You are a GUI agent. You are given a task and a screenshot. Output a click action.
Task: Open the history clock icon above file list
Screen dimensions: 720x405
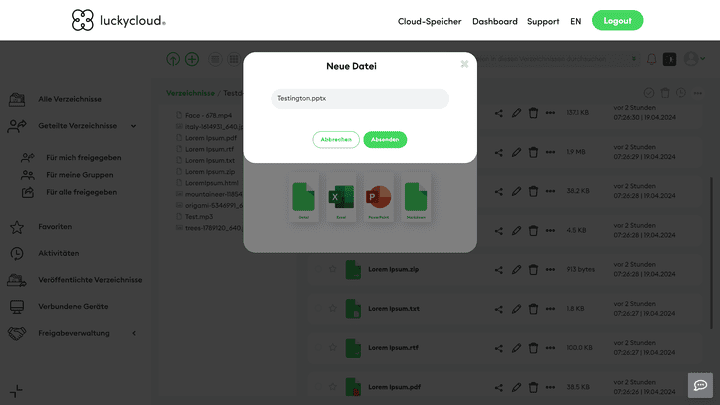tap(681, 93)
